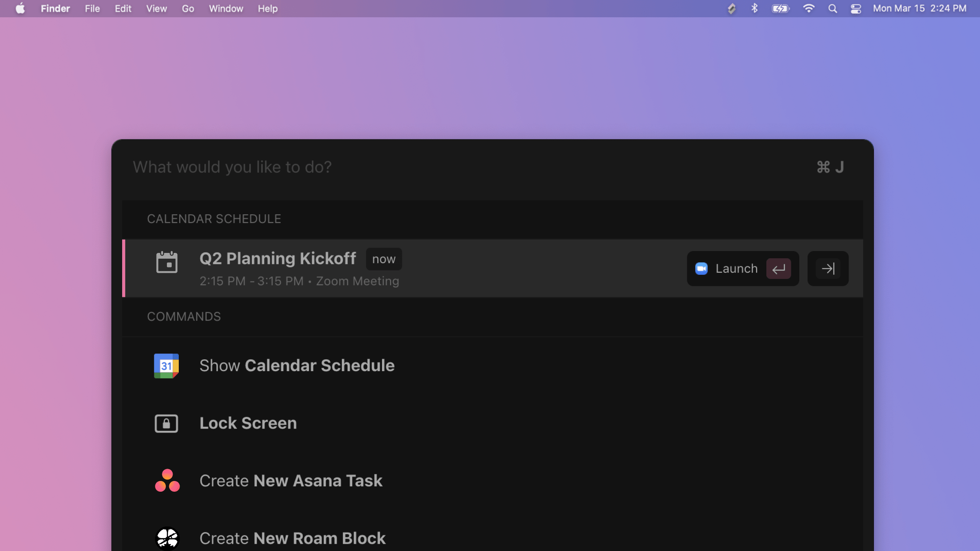Click the Zoom camera icon inside the Launch button
980x551 pixels.
click(701, 268)
